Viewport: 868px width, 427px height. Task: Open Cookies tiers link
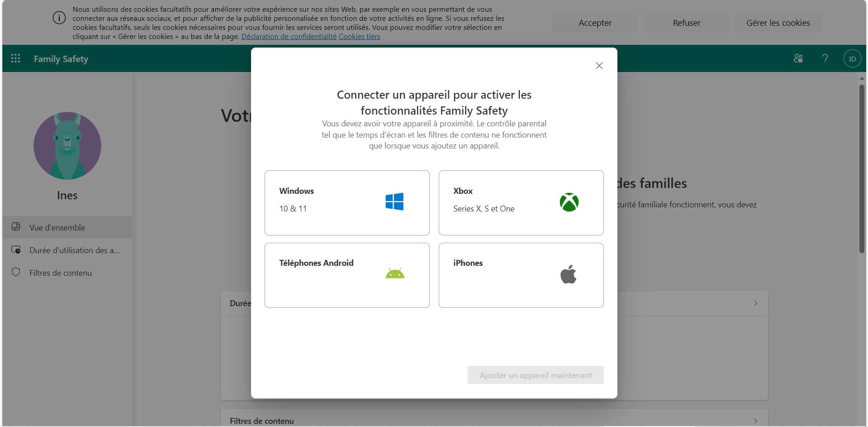[359, 37]
